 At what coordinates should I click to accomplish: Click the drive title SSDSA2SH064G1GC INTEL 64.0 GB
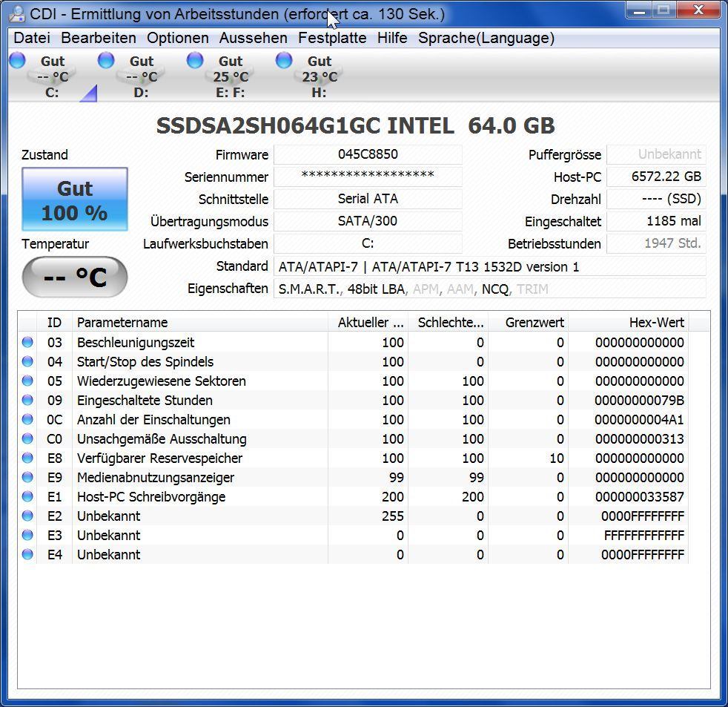click(x=355, y=125)
